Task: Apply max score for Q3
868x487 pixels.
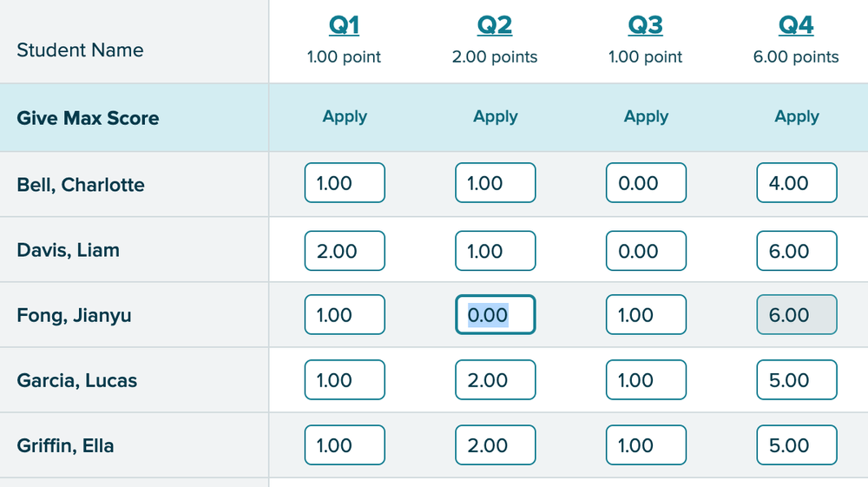Action: [x=646, y=117]
